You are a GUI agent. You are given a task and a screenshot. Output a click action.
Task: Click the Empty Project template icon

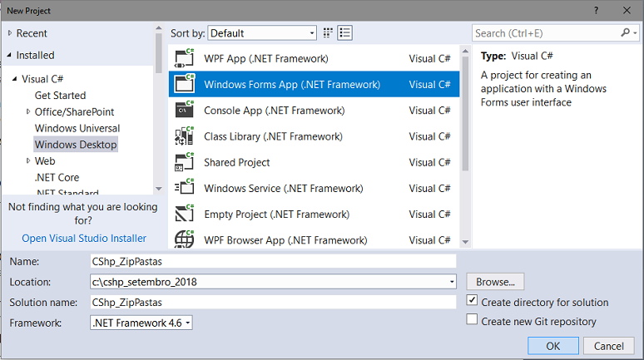click(x=185, y=214)
